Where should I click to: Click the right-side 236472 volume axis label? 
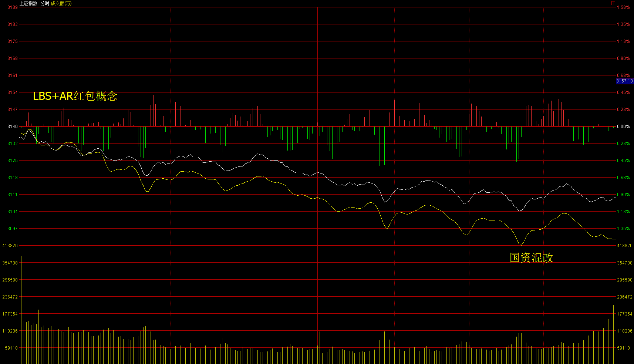pyautogui.click(x=625, y=297)
